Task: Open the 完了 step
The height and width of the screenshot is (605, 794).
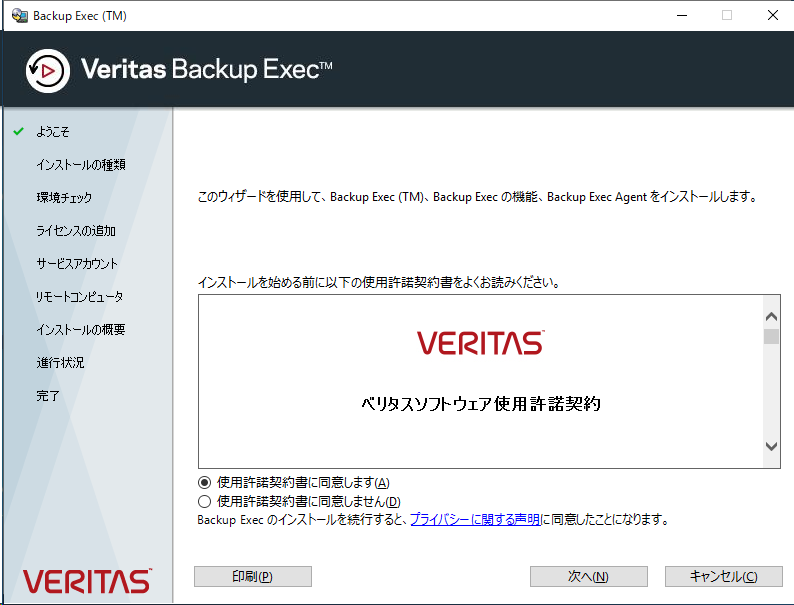Action: (x=48, y=396)
